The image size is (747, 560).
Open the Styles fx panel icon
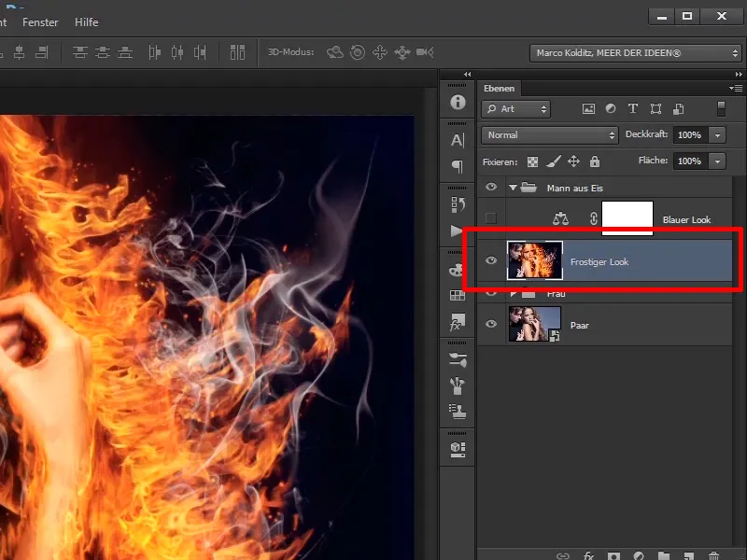pos(458,322)
